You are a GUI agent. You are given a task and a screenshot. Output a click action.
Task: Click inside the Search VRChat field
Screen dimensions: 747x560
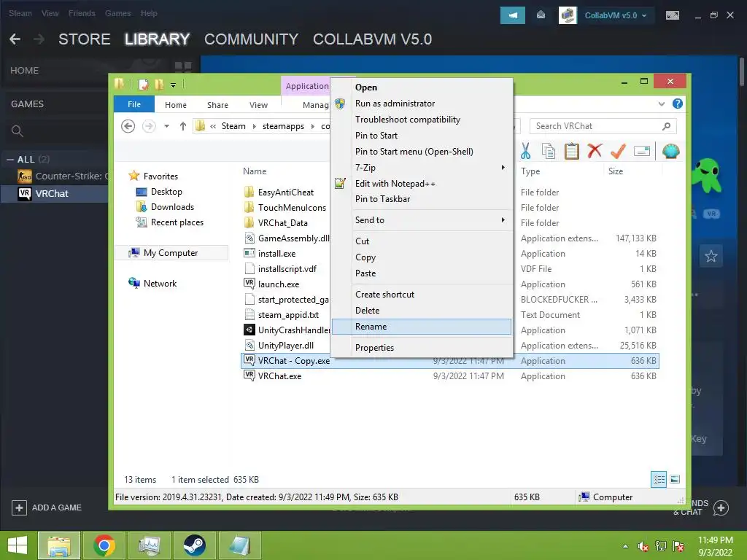[x=595, y=126]
